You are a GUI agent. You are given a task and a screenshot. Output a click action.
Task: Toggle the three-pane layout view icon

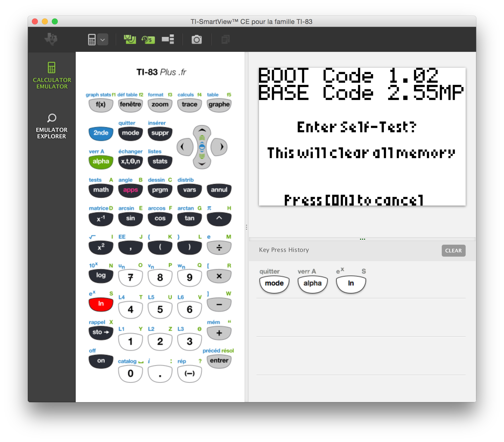coord(168,39)
